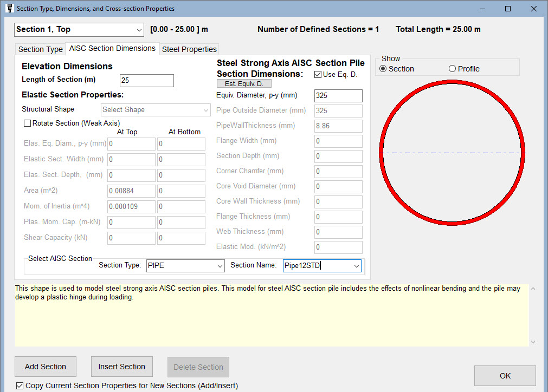This screenshot has height=392, width=548.
Task: Select the Profile radio button
Action: tap(452, 69)
